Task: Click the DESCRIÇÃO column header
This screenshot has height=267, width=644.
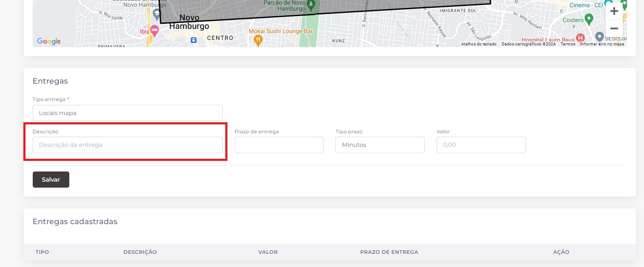Action: point(140,252)
